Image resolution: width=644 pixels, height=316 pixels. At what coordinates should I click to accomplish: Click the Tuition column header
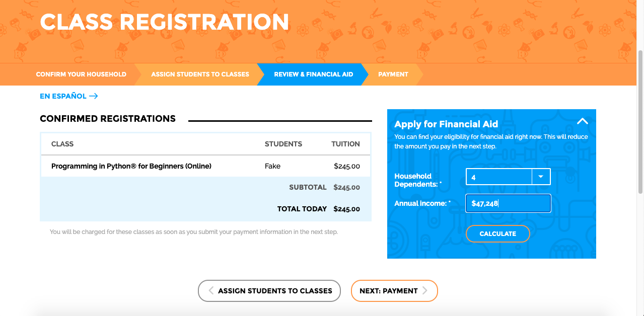pos(345,144)
